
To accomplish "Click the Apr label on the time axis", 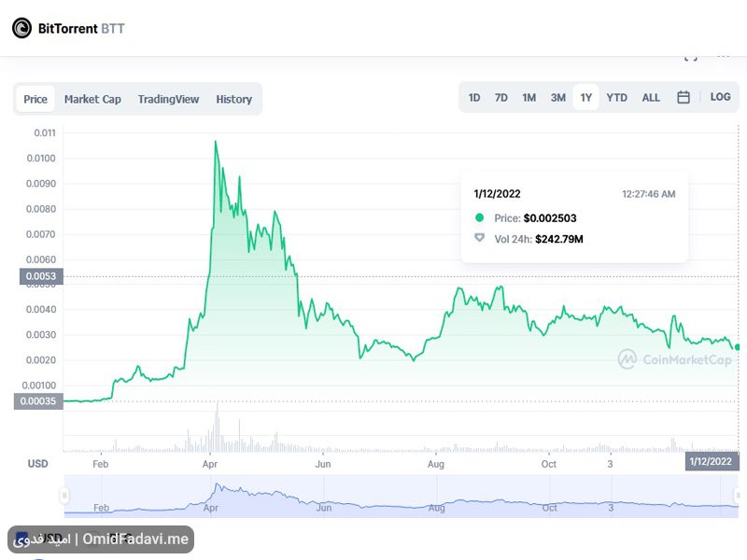I will (209, 464).
